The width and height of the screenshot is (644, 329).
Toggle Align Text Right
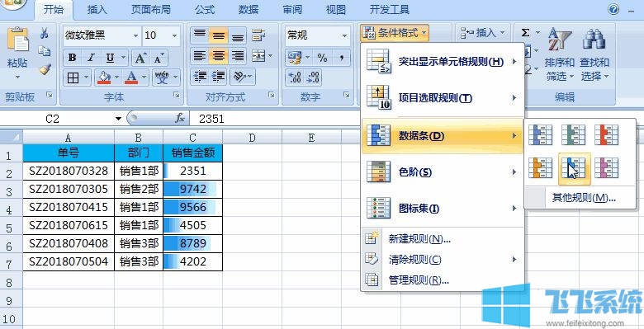point(238,56)
